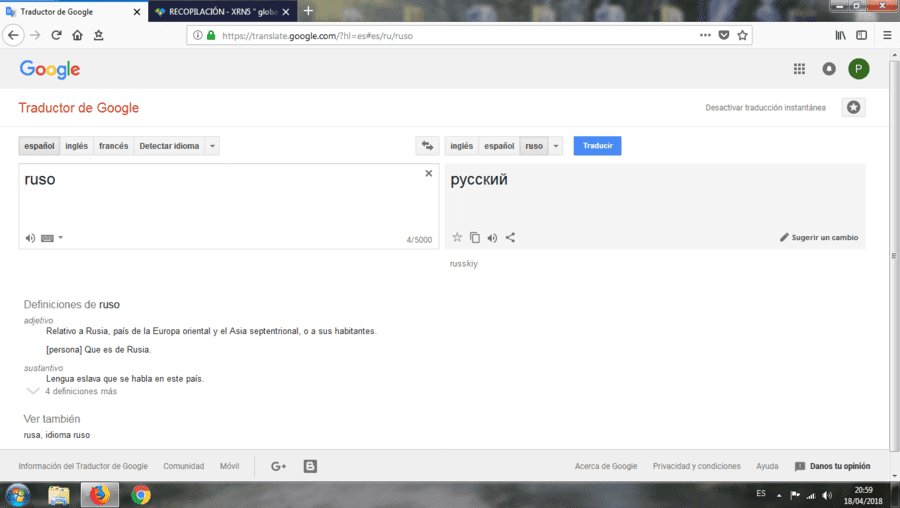The width and height of the screenshot is (900, 508).
Task: Listen to the source text ruso
Action: click(x=30, y=238)
